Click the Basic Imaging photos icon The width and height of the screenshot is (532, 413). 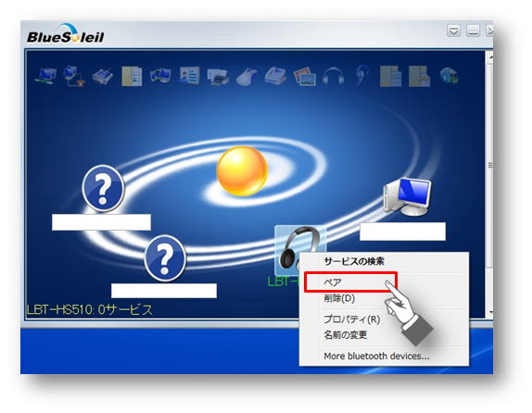pyautogui.click(x=304, y=76)
